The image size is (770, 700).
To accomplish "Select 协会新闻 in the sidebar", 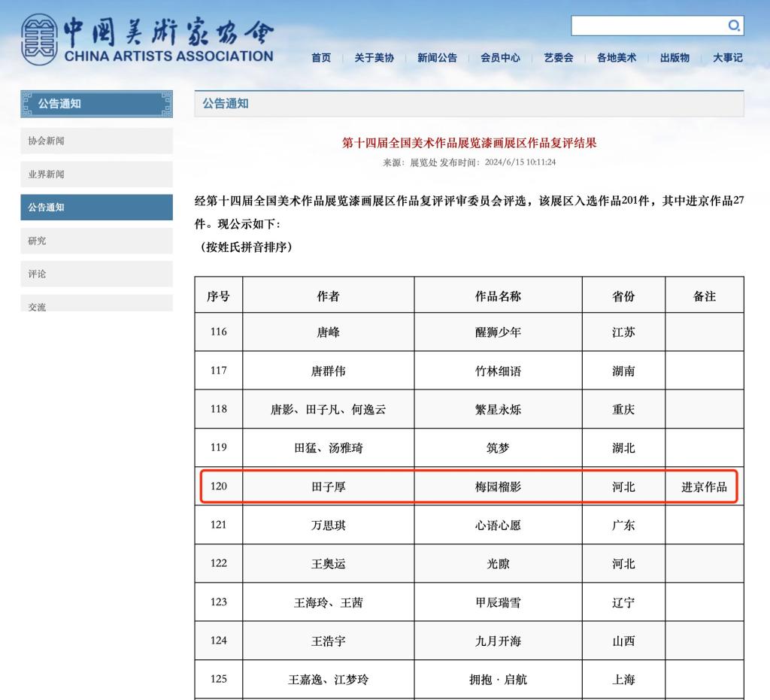I will click(x=96, y=141).
